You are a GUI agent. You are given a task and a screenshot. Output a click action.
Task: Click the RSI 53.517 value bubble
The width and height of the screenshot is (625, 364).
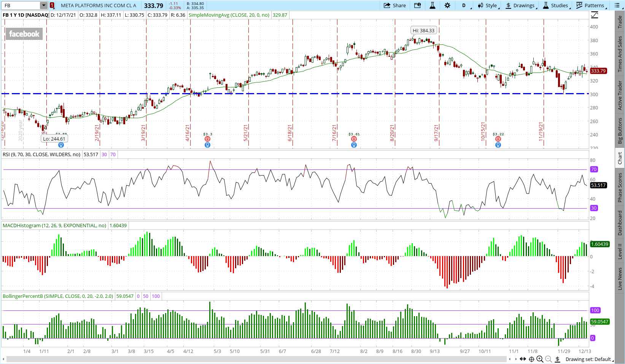(x=598, y=185)
